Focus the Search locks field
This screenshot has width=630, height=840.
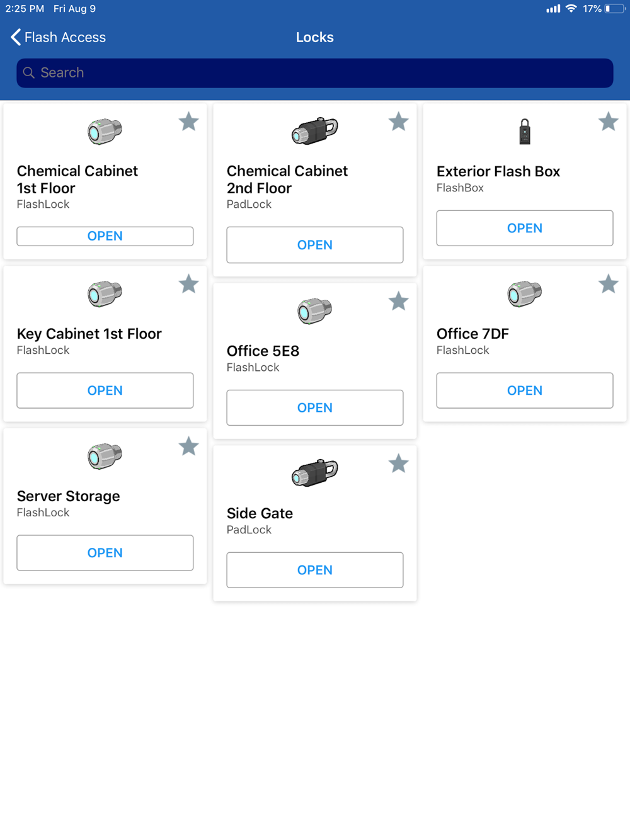[315, 73]
